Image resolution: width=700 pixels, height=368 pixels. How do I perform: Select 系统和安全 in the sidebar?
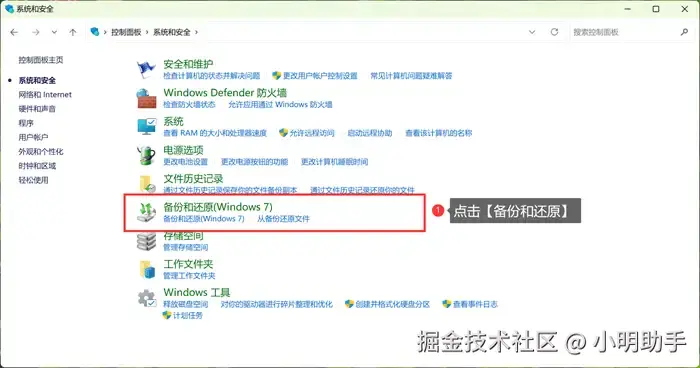click(x=37, y=80)
